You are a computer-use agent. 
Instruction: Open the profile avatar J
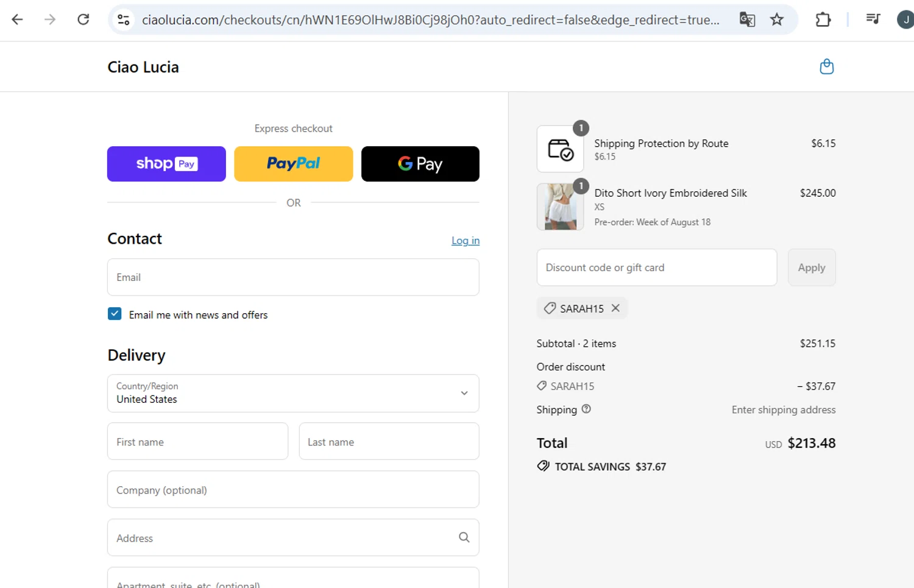point(905,19)
